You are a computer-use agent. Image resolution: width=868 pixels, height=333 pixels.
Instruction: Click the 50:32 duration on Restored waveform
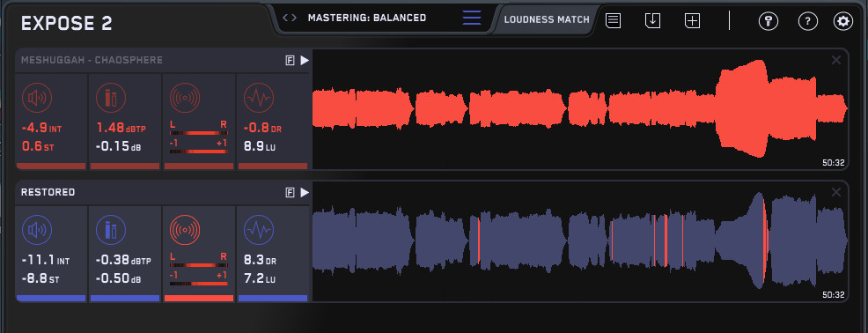tap(833, 295)
